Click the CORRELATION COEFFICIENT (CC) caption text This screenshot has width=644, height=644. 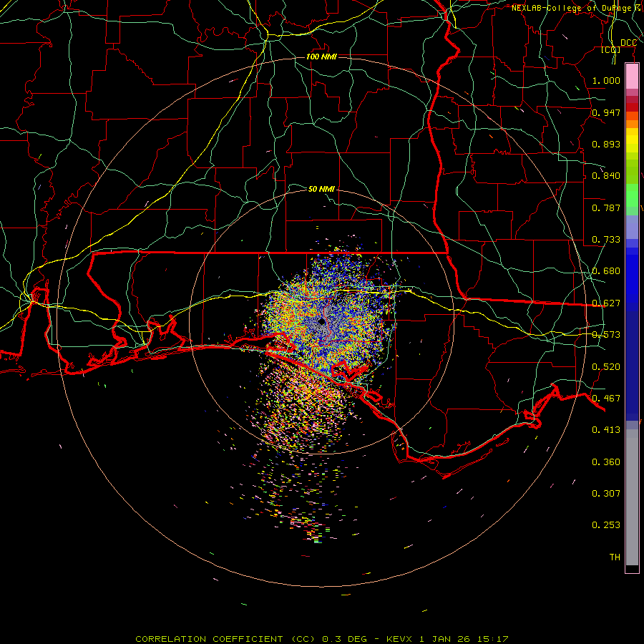pyautogui.click(x=225, y=639)
